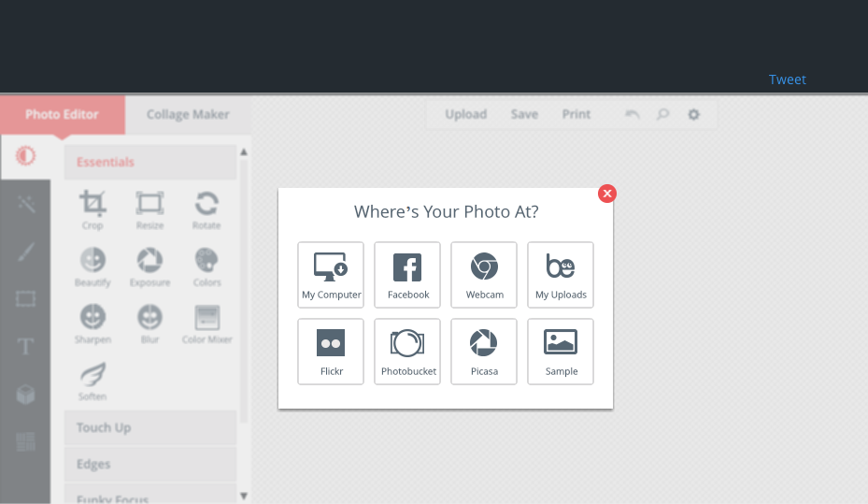The height and width of the screenshot is (504, 868).
Task: Open the Beautify tool
Action: click(x=92, y=266)
